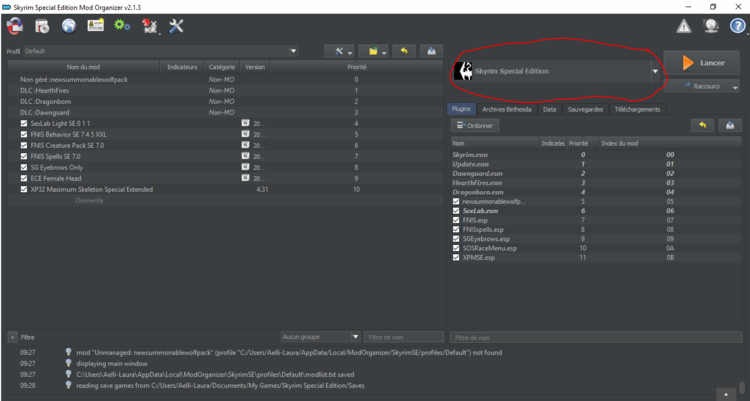
Task: Switch to the Plugins tab
Action: coord(461,109)
